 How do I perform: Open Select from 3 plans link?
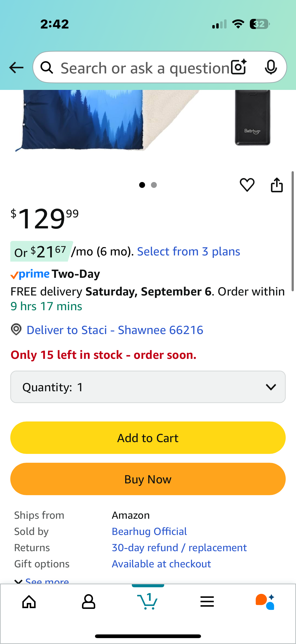[x=188, y=251]
